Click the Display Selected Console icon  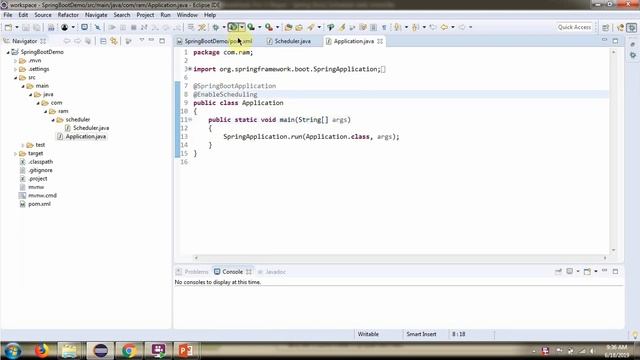[570, 271]
